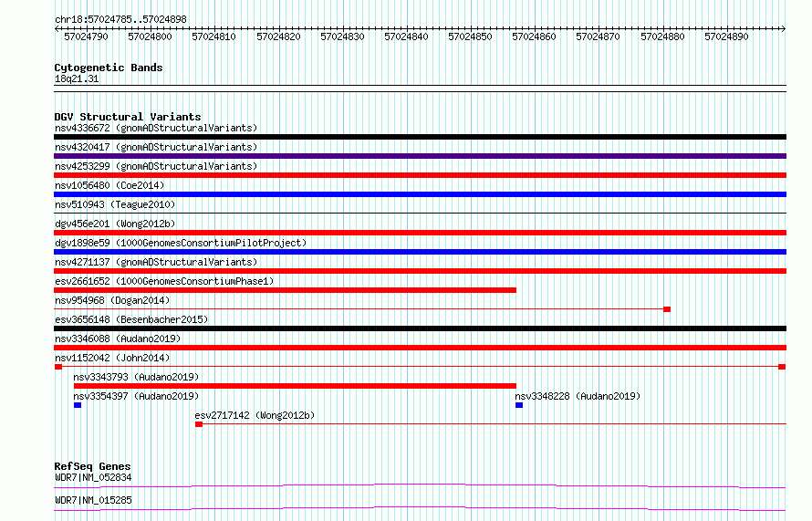Select small blue nsv3348228 marker
The height and width of the screenshot is (521, 812).
click(x=519, y=405)
